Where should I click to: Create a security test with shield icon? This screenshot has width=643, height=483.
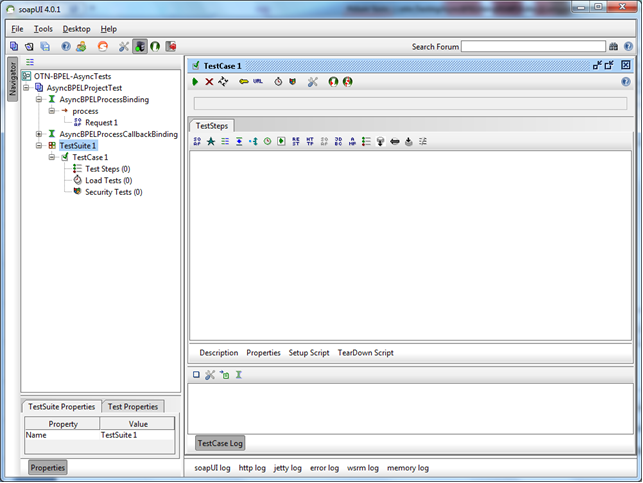(292, 82)
